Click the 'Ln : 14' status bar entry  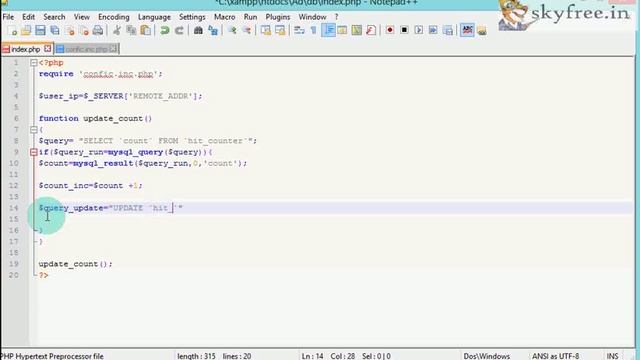[x=312, y=356]
